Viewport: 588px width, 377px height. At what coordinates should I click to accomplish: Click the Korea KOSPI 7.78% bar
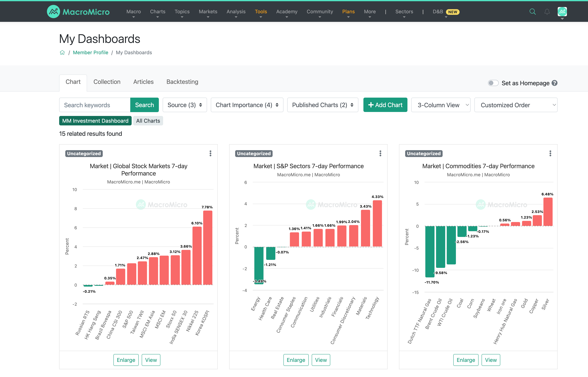coord(208,247)
